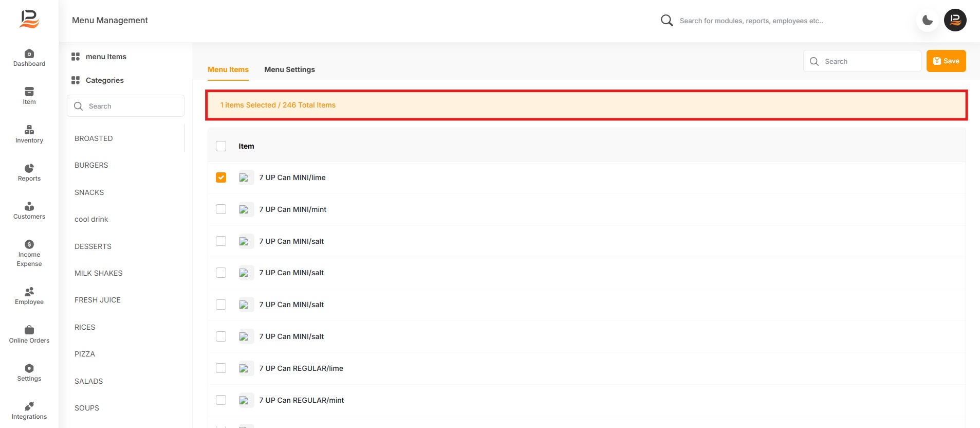Check the 7 UP Can MINI/mint checkbox
This screenshot has width=980, height=428.
click(221, 209)
